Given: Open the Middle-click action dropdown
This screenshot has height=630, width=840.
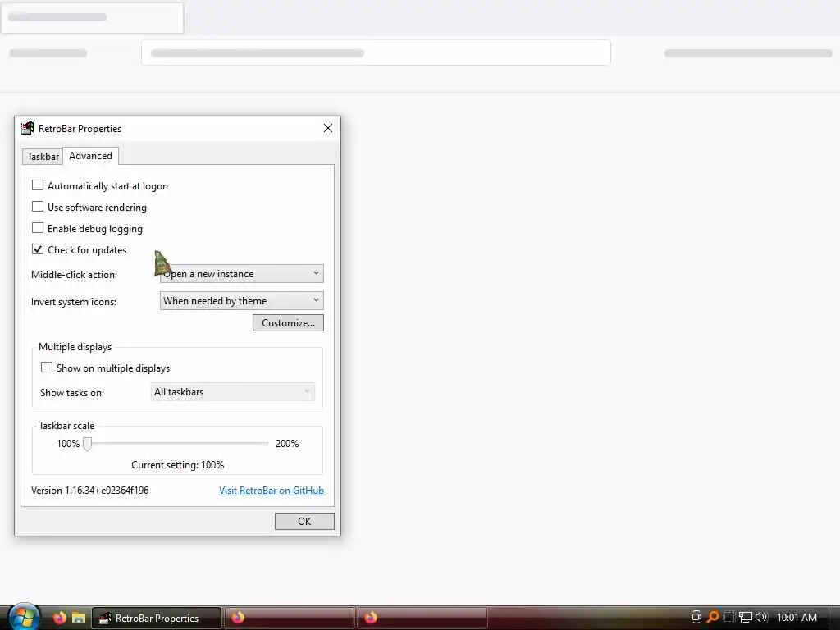Looking at the screenshot, I should (242, 274).
